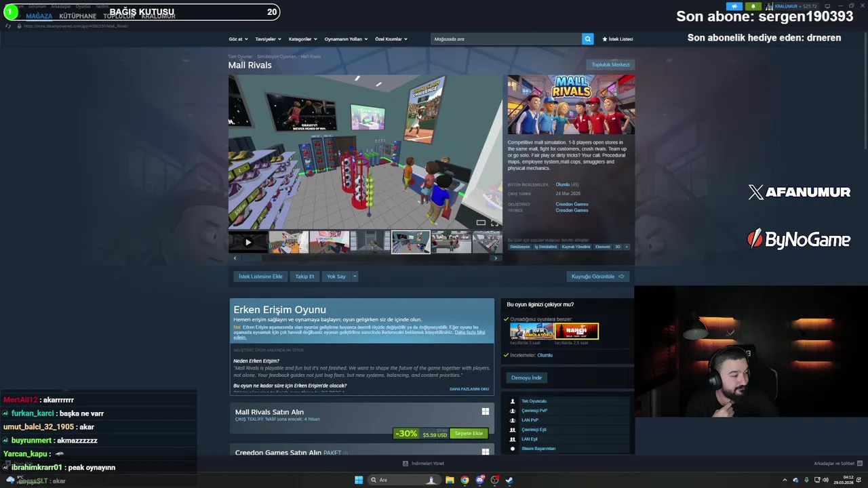Image resolution: width=868 pixels, height=488 pixels.
Task: Expand DAHA FAZLASINI OKU in Early Access box
Action: coord(469,389)
